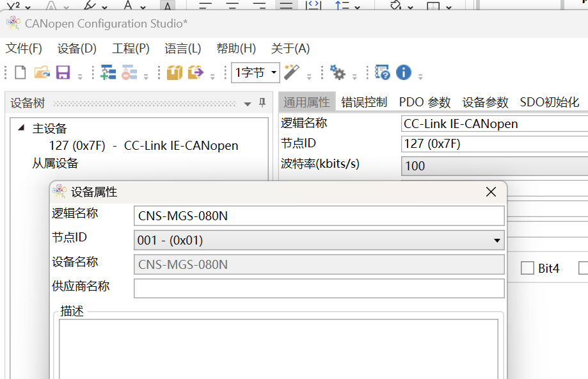Click the 波特率(kbits/s) label
This screenshot has height=379, width=588.
(x=321, y=164)
